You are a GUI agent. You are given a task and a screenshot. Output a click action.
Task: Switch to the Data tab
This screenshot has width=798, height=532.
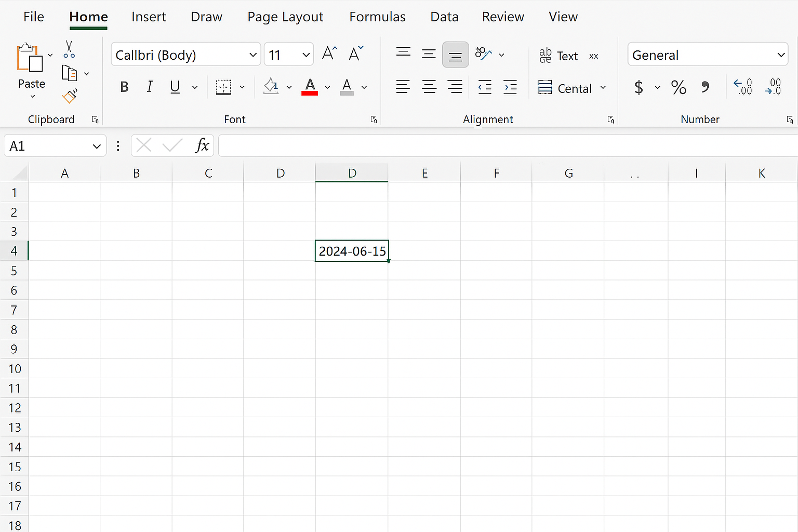pyautogui.click(x=444, y=17)
